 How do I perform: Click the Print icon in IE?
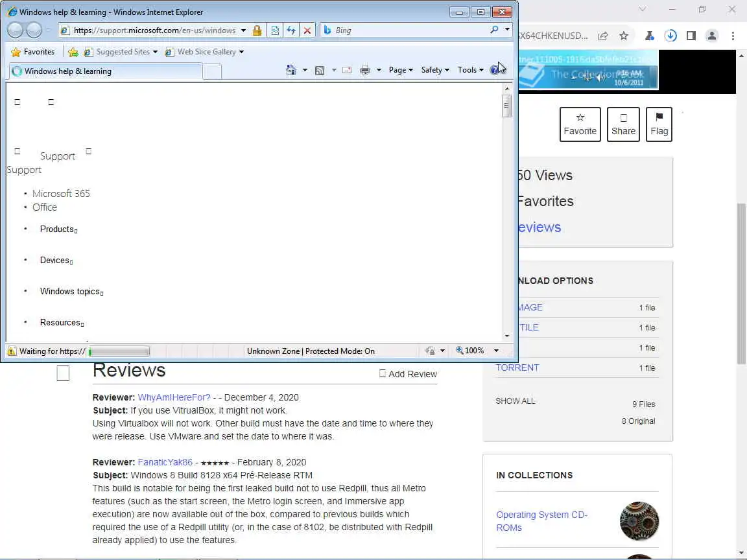(x=365, y=70)
